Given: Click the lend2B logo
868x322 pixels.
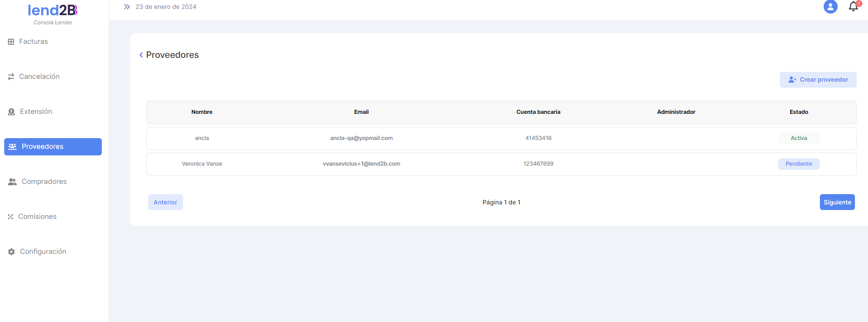Looking at the screenshot, I should 53,10.
